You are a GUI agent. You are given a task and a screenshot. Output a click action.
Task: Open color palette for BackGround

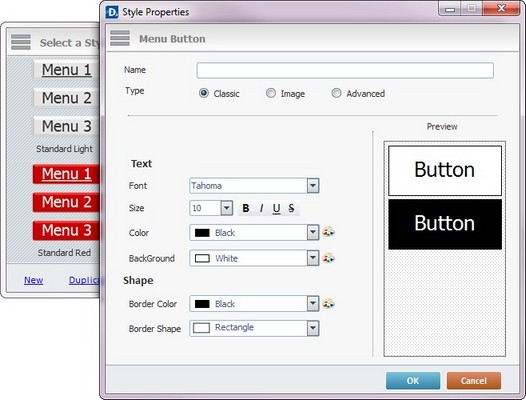[329, 258]
